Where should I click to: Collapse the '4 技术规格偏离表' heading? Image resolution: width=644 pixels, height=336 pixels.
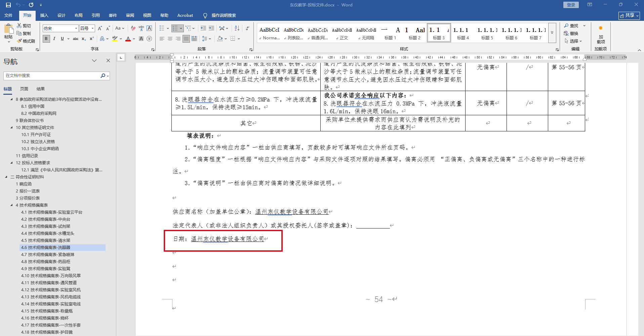(x=11, y=205)
